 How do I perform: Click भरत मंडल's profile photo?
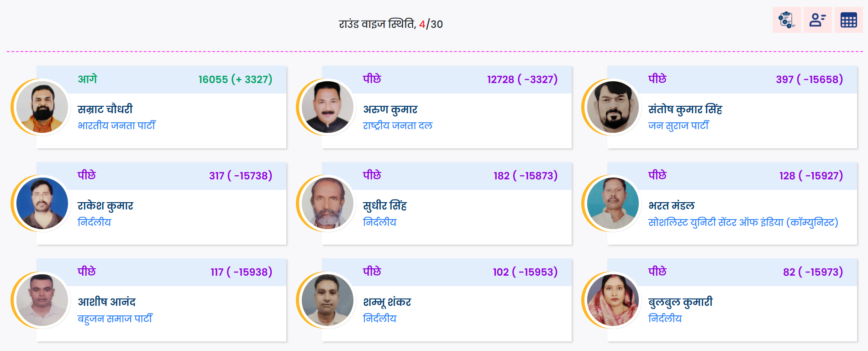click(x=613, y=204)
